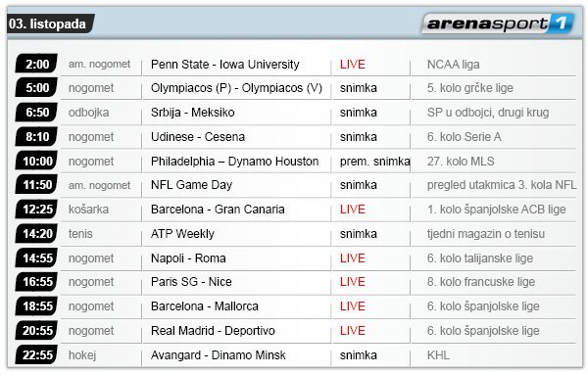Click the 12:25 time badge
588x375 pixels.
tap(36, 210)
